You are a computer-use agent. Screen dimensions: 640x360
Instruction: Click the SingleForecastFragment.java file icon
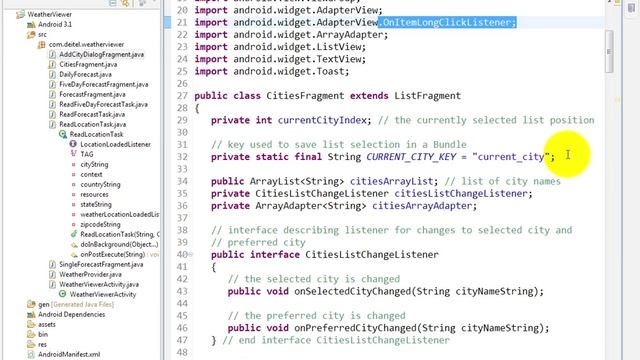52,264
